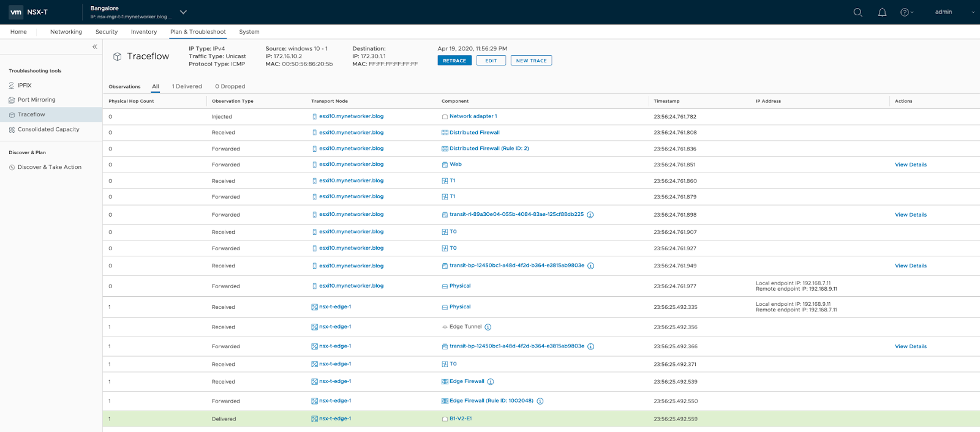Viewport: 980px width, 432px height.
Task: Click info icon beside Edge Firewall Rule ID 1002048
Action: [540, 401]
